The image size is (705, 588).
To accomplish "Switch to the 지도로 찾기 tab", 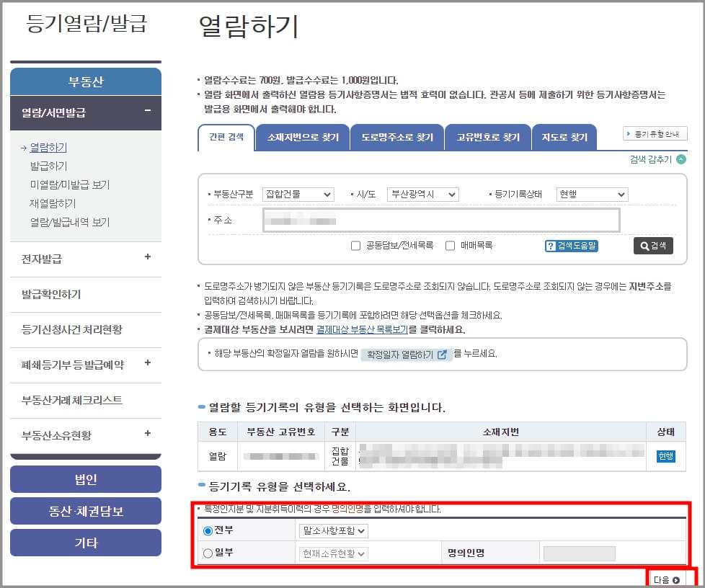I will 564,137.
